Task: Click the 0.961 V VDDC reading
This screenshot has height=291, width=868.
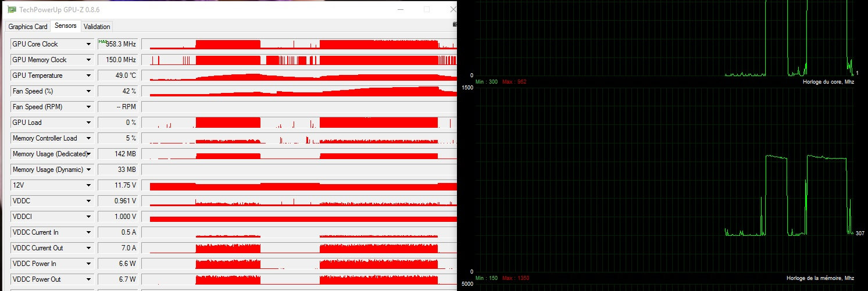Action: pos(118,201)
